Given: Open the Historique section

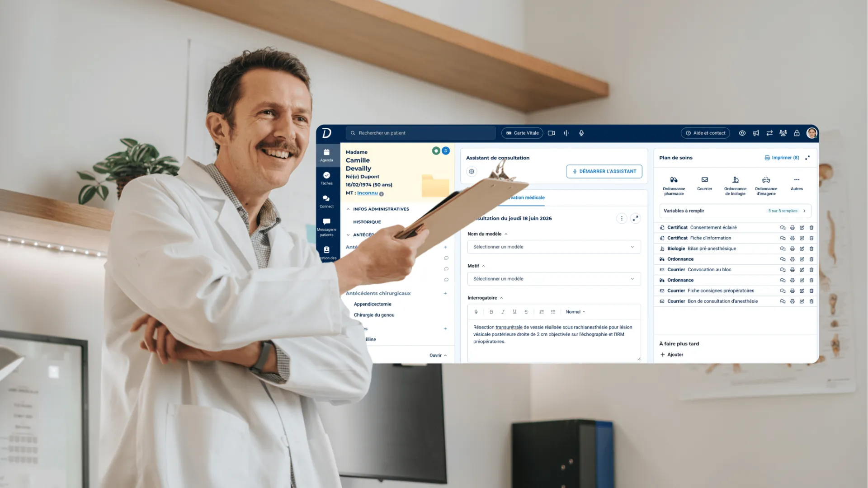Looking at the screenshot, I should pyautogui.click(x=367, y=222).
